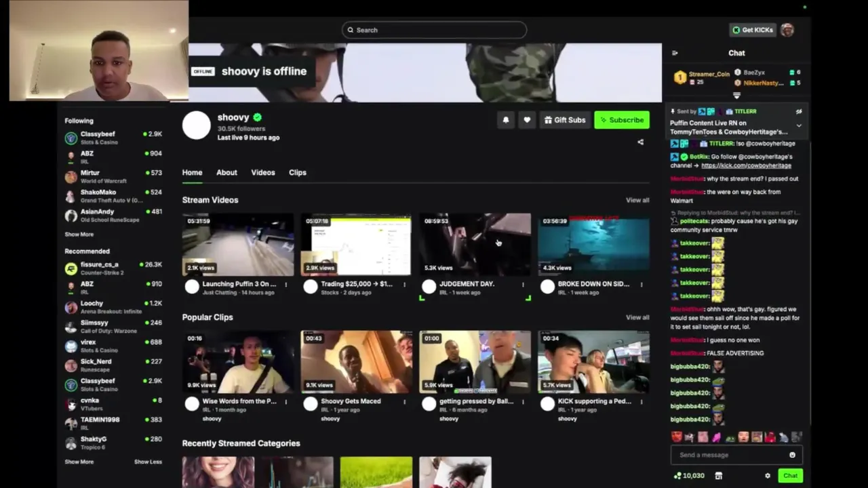Open Loochy channel in Recommended list
This screenshot has width=868, height=488.
click(113, 307)
